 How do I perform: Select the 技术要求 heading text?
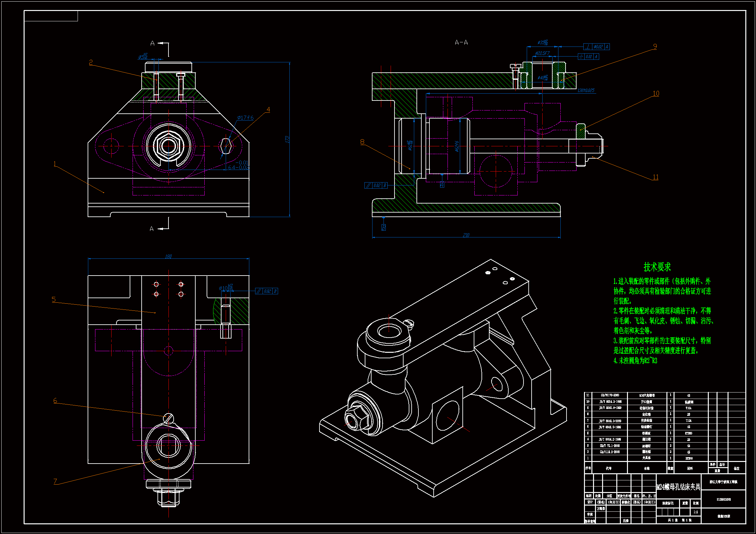pyautogui.click(x=657, y=267)
